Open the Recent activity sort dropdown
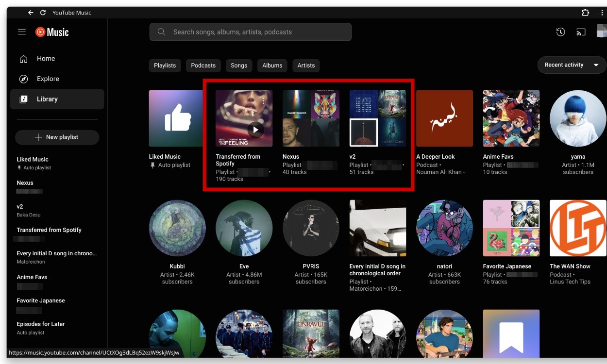 [571, 65]
